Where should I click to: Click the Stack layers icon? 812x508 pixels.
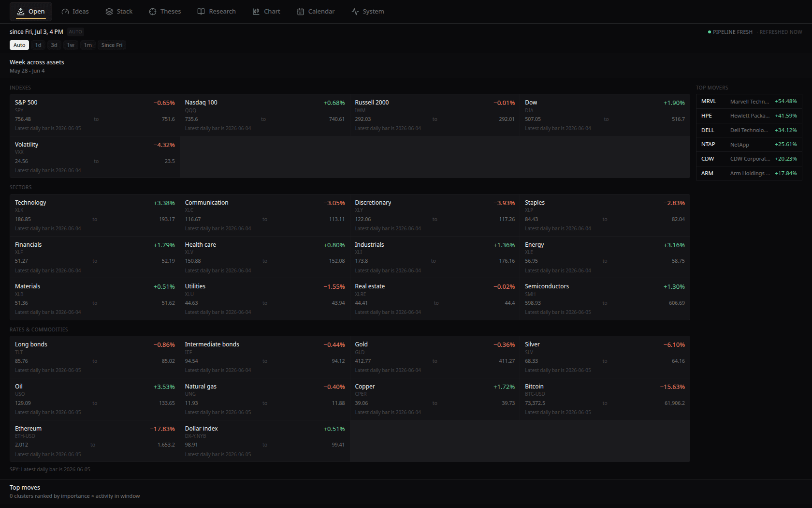109,12
